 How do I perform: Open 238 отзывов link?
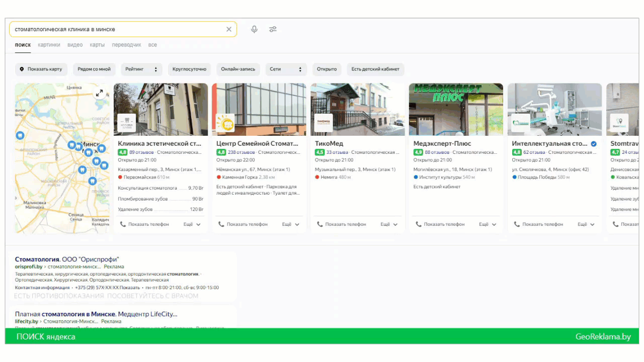pyautogui.click(x=242, y=152)
